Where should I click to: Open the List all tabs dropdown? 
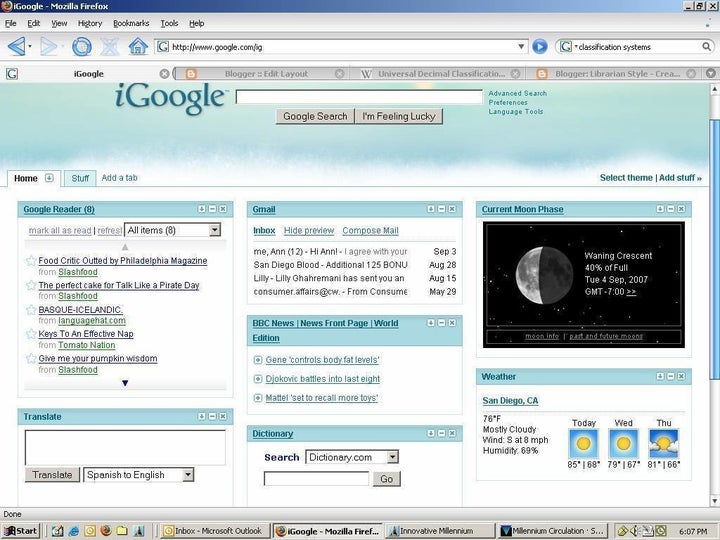(x=711, y=73)
